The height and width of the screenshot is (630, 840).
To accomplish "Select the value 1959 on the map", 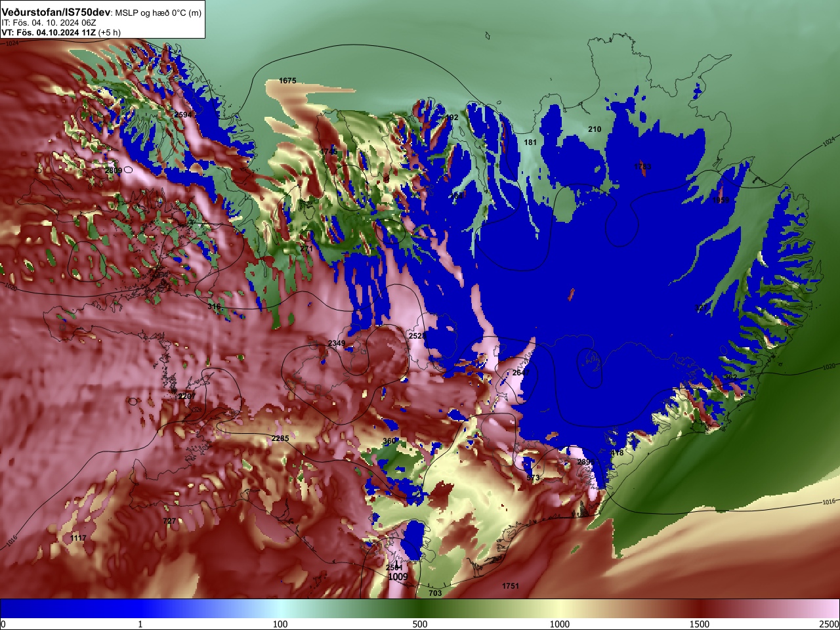I will (721, 200).
